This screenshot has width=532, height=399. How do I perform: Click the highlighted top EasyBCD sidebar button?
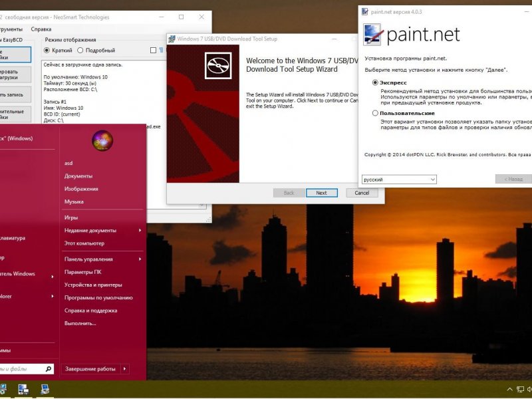tap(15, 55)
